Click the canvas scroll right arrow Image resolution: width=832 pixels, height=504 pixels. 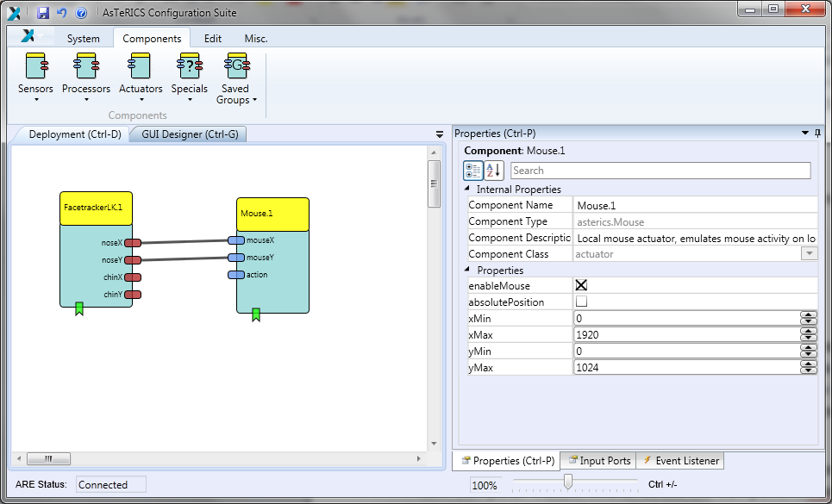[x=419, y=459]
